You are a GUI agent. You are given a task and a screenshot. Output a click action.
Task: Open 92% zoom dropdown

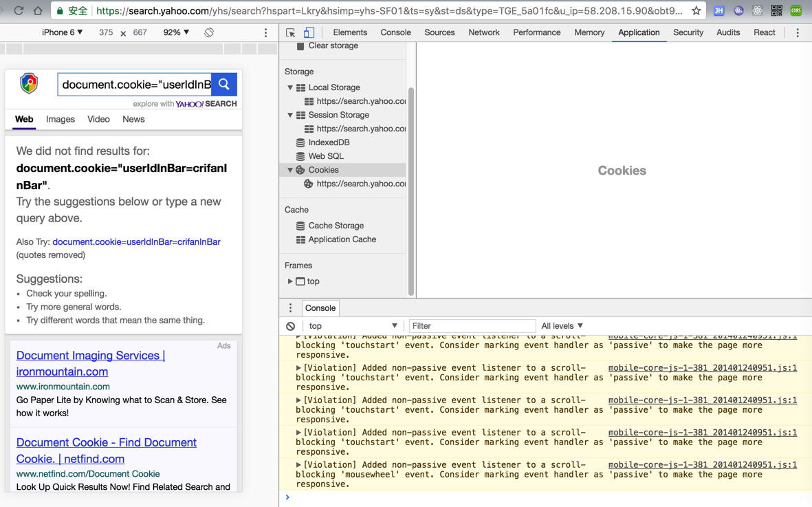click(176, 32)
